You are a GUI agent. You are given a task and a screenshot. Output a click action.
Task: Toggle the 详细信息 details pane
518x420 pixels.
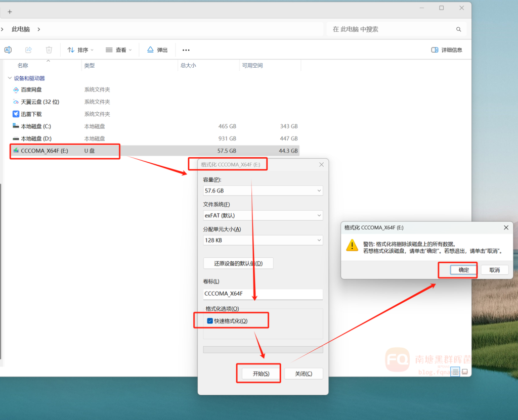click(x=447, y=50)
